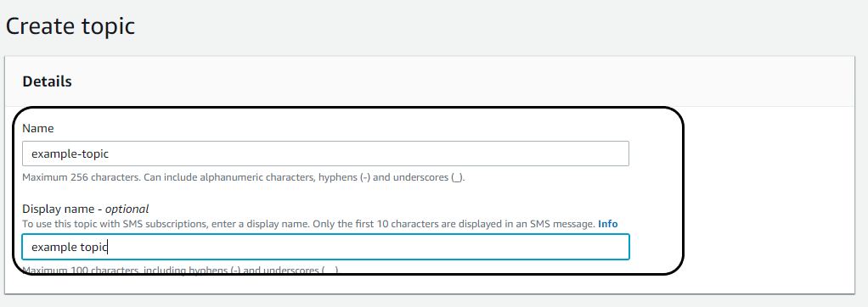Open the Info link for display name
This screenshot has width=868, height=307.
pos(608,224)
